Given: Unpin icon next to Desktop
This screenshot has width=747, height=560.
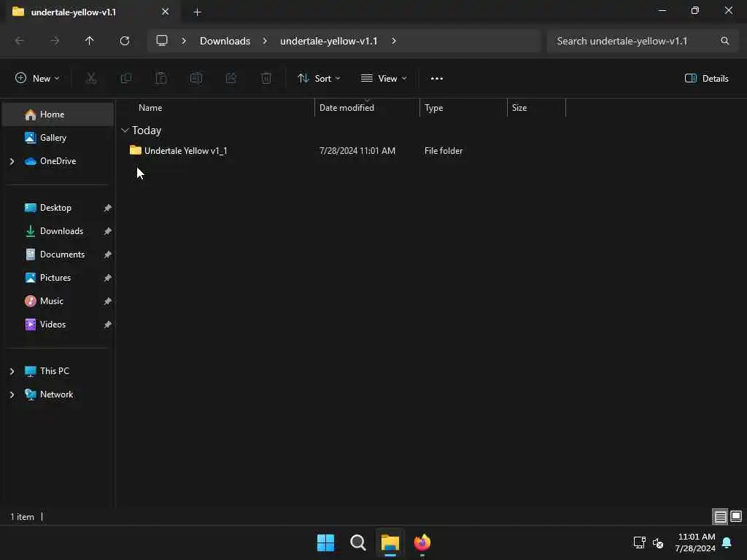Looking at the screenshot, I should (108, 208).
